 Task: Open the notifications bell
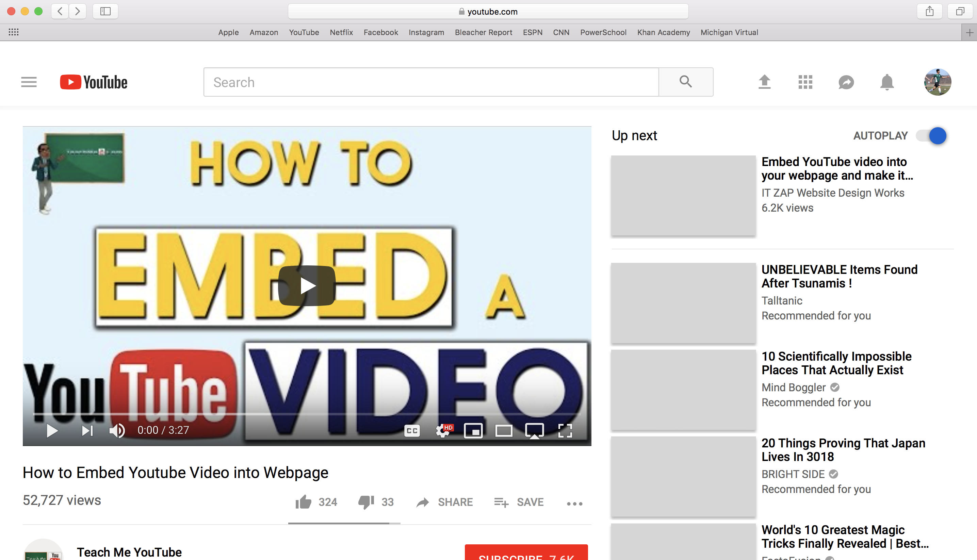(886, 82)
